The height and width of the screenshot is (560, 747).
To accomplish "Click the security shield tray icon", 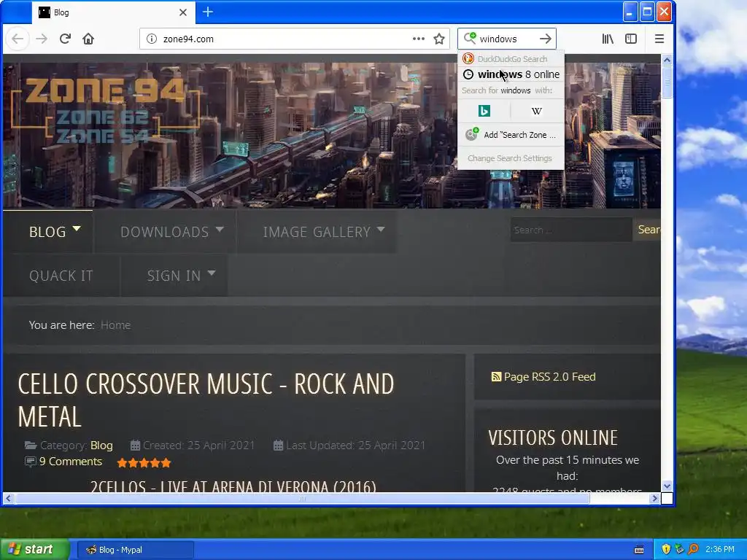I will pos(665,550).
